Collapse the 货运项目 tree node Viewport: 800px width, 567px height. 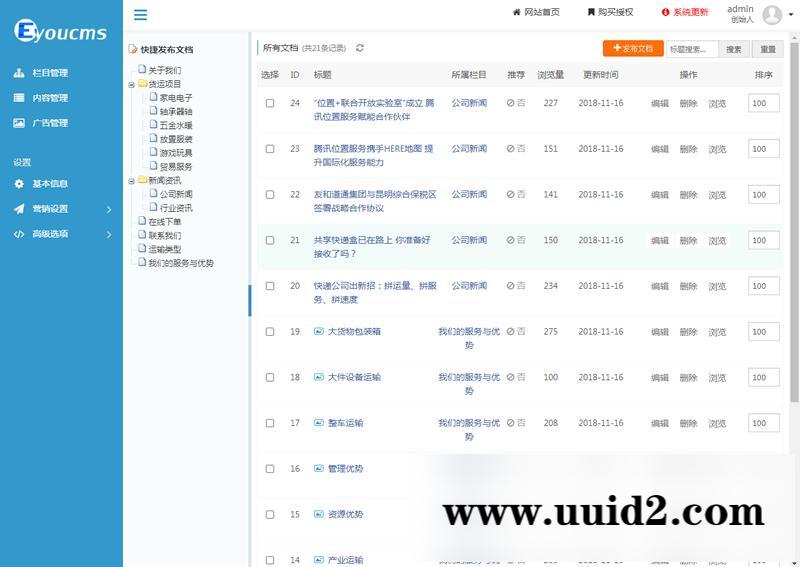tap(132, 85)
